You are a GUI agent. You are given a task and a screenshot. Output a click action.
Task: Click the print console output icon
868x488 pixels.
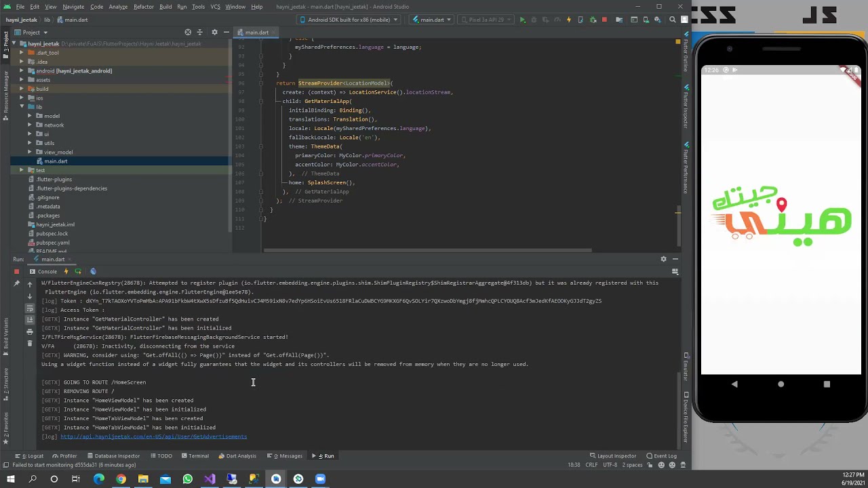coord(29,331)
